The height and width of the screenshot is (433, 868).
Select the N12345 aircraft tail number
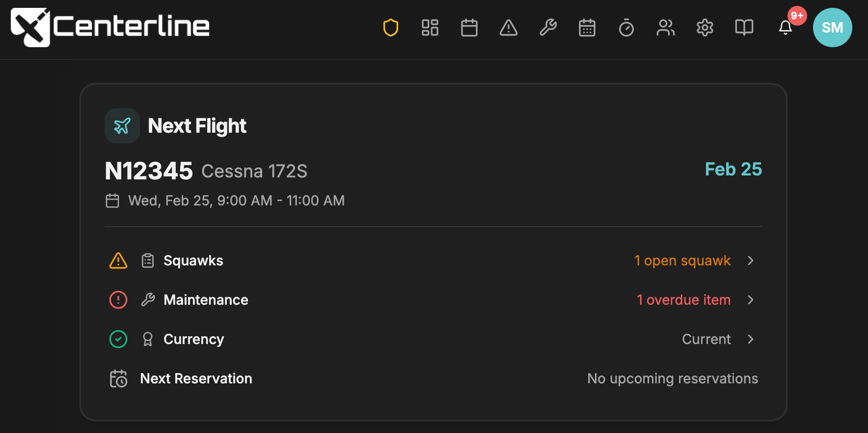coord(149,171)
